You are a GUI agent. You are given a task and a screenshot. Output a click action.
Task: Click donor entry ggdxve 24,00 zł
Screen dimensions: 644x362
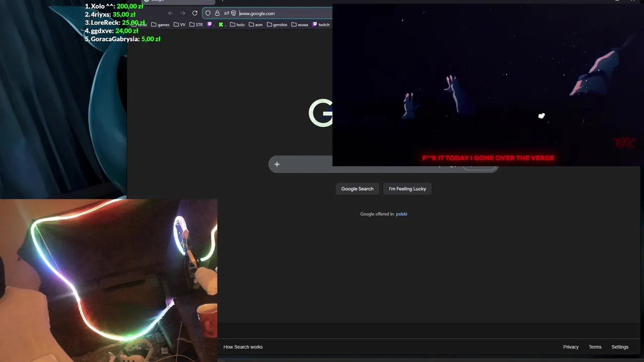pos(111,31)
